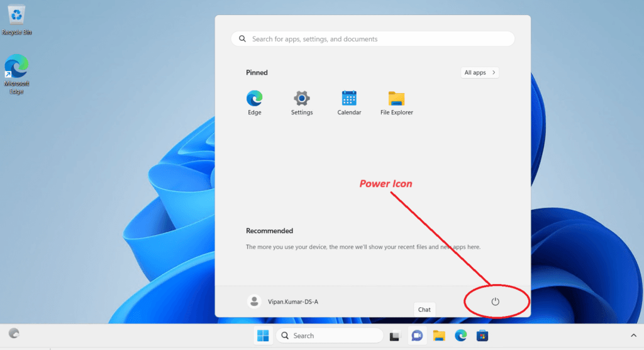Click the Recommended section heading

[269, 231]
